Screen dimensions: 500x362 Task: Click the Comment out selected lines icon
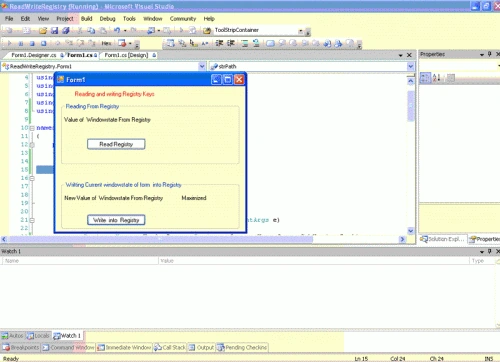tap(245, 43)
